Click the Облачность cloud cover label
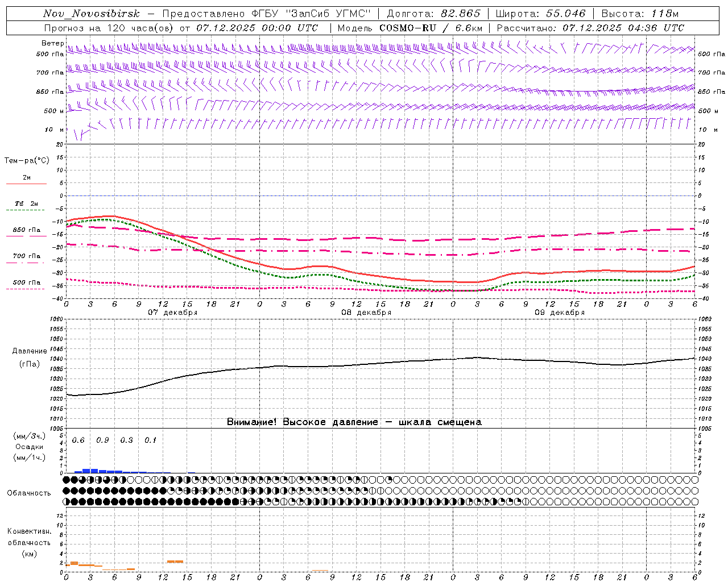The height and width of the screenshot is (582, 728). pos(29,493)
